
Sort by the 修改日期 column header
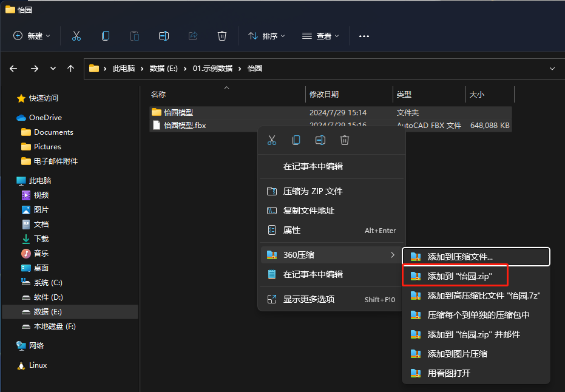point(324,94)
